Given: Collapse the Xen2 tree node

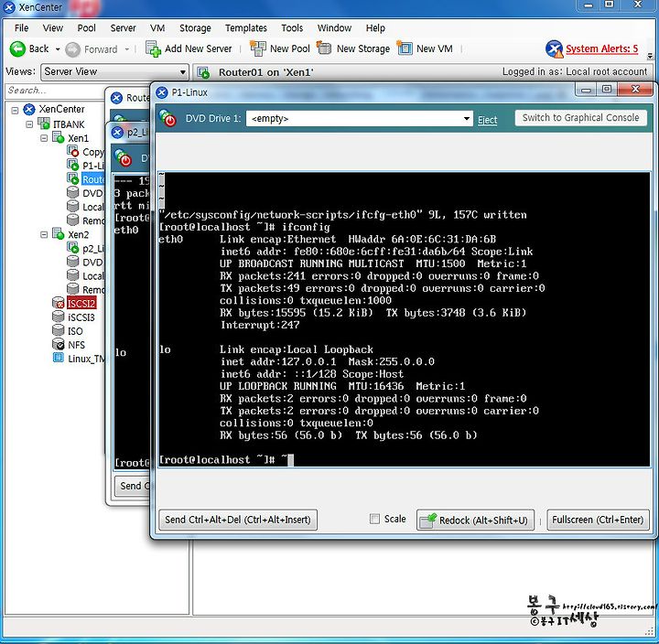Looking at the screenshot, I should [44, 234].
